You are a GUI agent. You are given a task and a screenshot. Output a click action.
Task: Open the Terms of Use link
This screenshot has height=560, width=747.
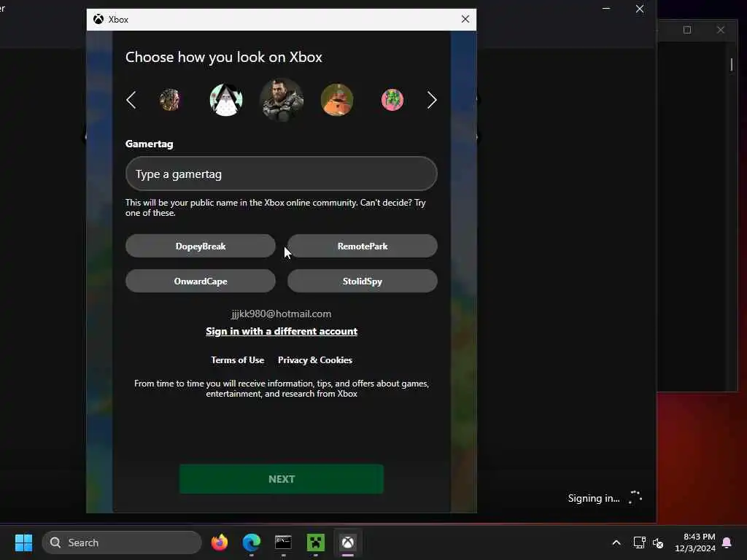tap(237, 360)
